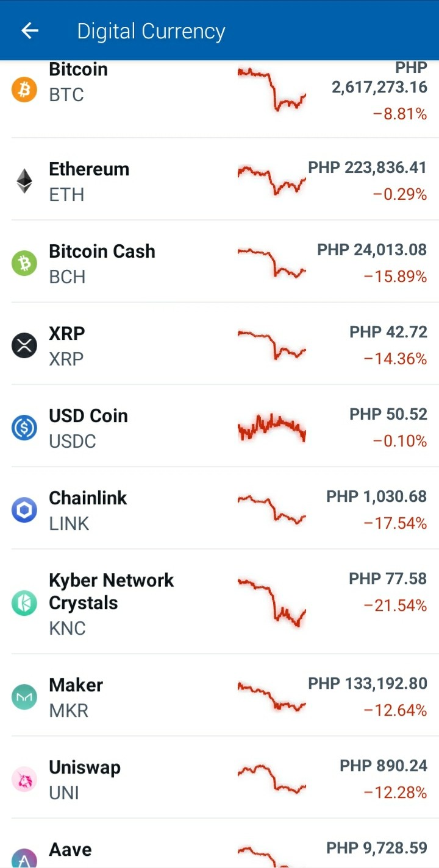Open Uniswap UNI list entry name
The height and width of the screenshot is (868, 439).
(85, 780)
